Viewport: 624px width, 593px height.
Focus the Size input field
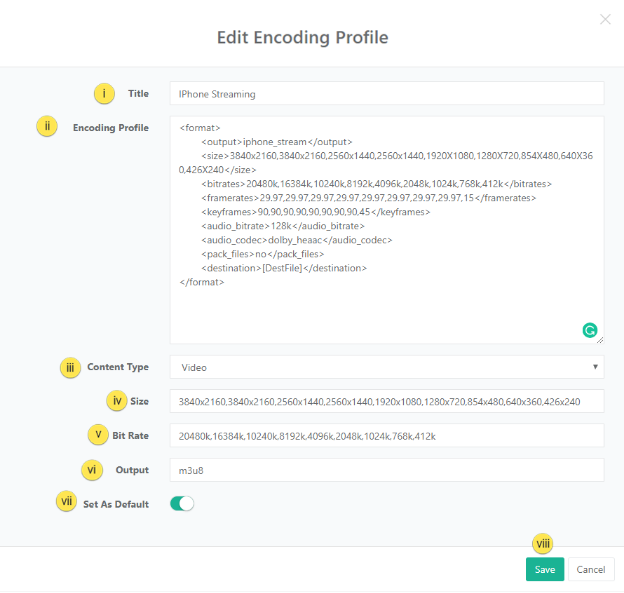point(386,402)
